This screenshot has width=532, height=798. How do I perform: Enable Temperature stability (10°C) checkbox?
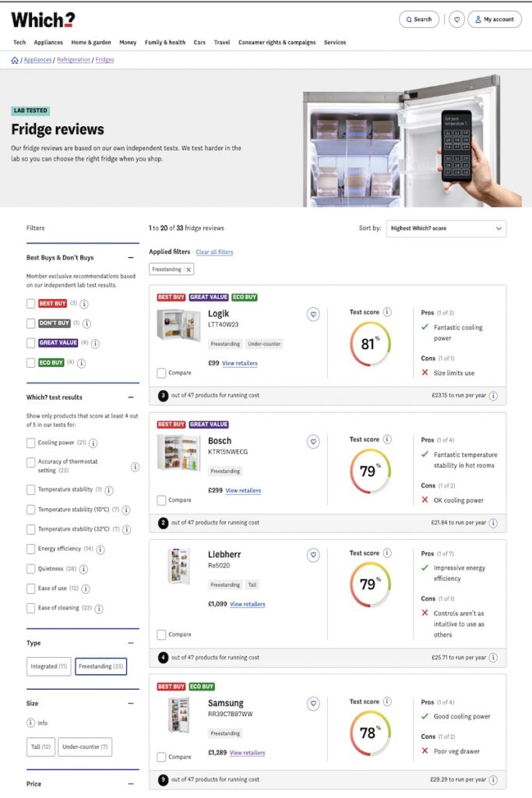pyautogui.click(x=30, y=510)
